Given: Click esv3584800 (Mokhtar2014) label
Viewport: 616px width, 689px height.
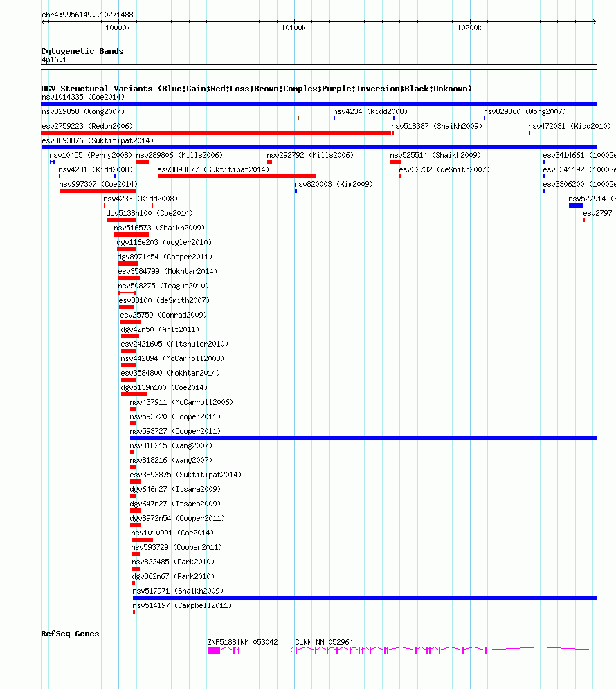Looking at the screenshot, I should click(170, 373).
